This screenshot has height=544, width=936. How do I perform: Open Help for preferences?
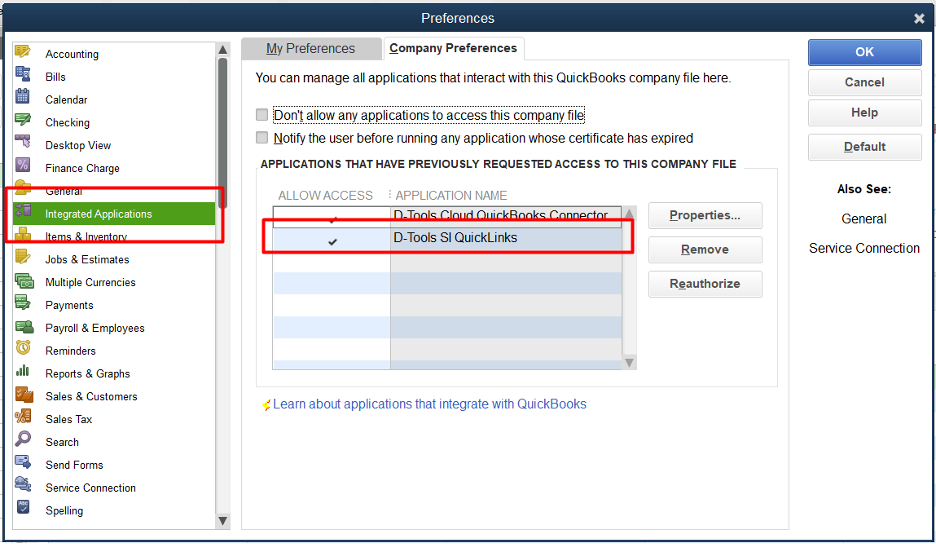[x=864, y=112]
